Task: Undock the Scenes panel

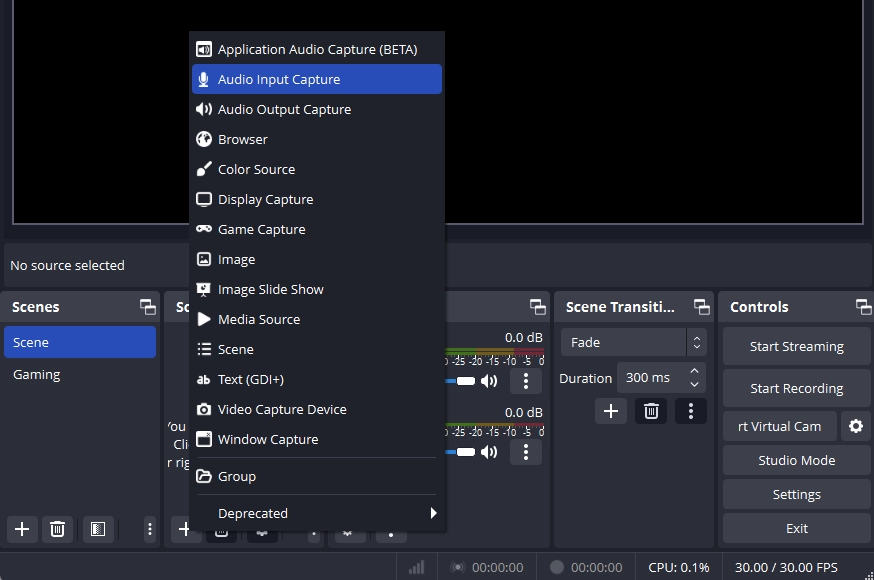Action: tap(148, 307)
